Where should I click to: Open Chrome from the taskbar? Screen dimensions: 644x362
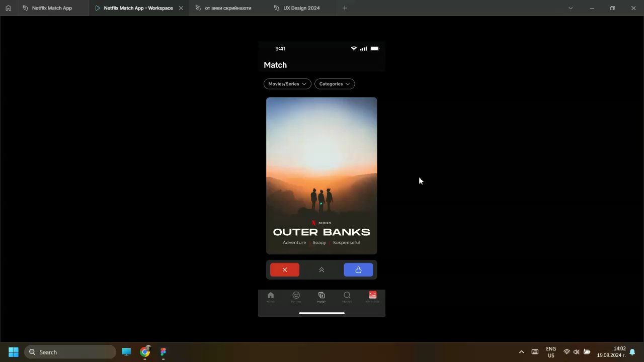[x=145, y=352]
